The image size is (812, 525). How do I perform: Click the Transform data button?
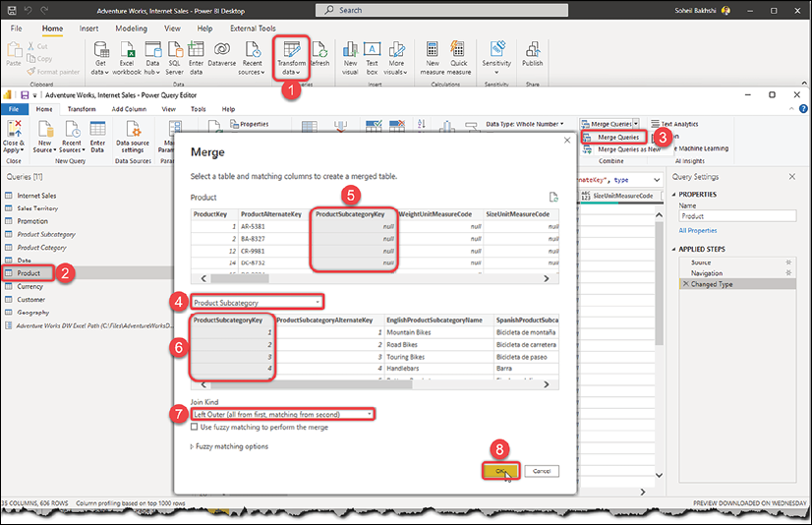[x=292, y=58]
